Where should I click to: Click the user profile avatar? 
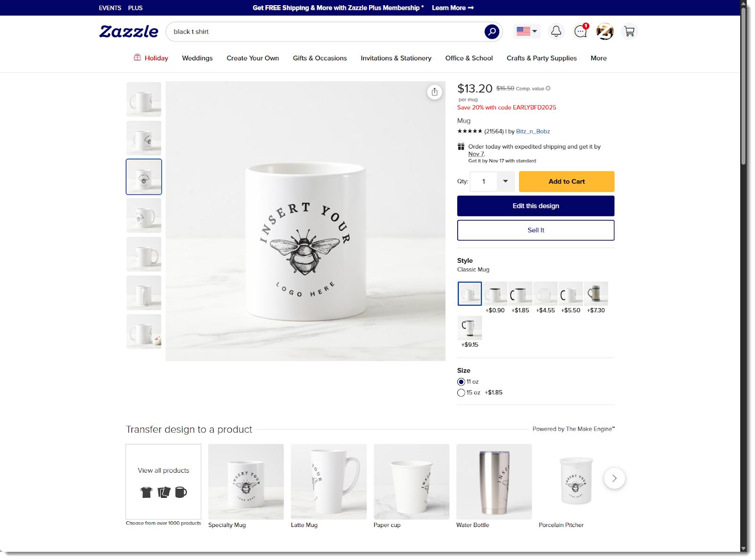(x=605, y=32)
